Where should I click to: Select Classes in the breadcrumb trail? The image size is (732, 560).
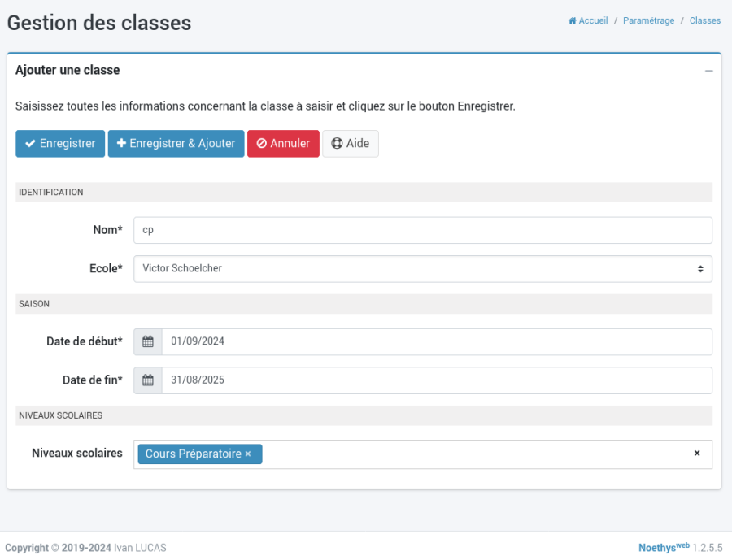pyautogui.click(x=704, y=20)
